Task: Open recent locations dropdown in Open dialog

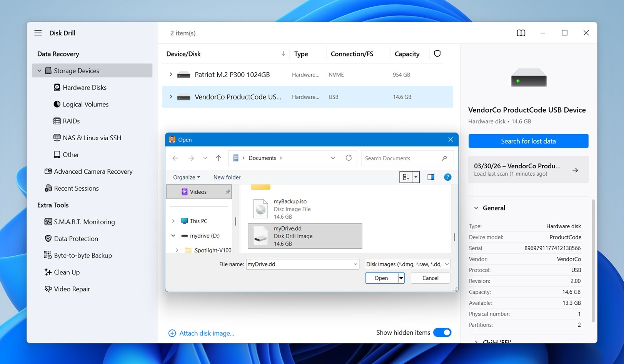Action: (x=205, y=158)
